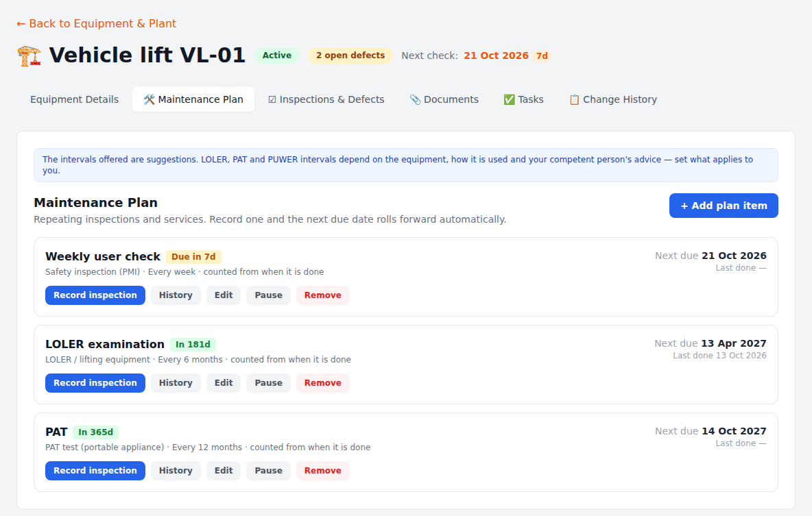Image resolution: width=812 pixels, height=516 pixels.
Task: Open the Equipment Details tab
Action: click(74, 99)
